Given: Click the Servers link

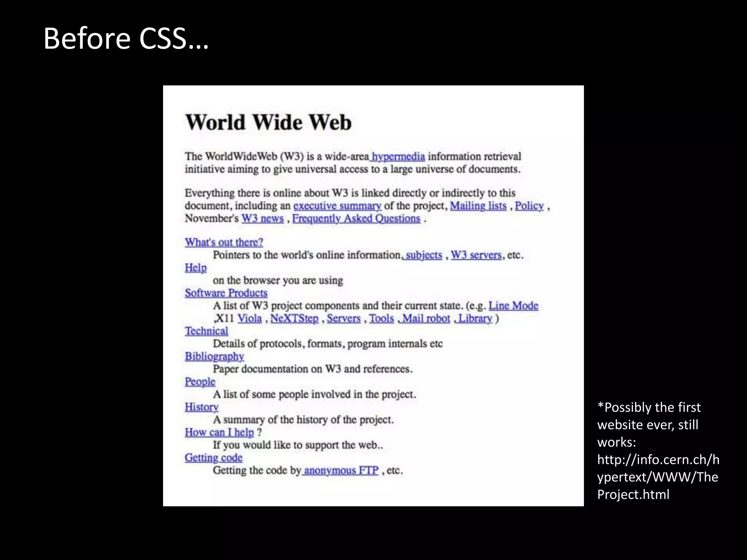Looking at the screenshot, I should 344,318.
